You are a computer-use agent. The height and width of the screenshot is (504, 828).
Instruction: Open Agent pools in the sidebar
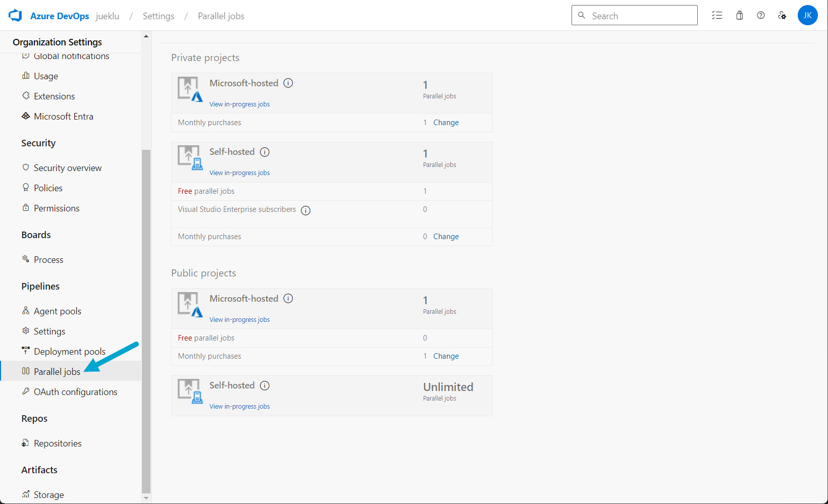point(57,311)
